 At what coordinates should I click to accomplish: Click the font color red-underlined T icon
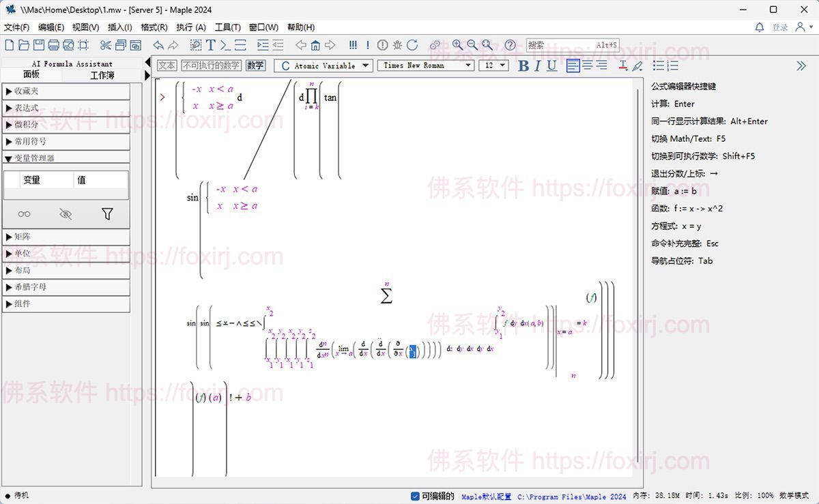[x=622, y=65]
